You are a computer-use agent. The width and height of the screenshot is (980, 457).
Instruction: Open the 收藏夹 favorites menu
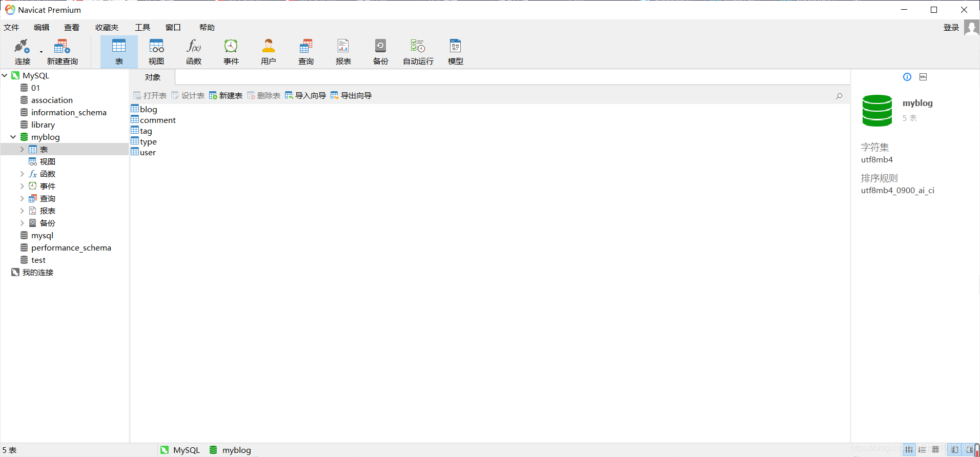click(x=107, y=28)
